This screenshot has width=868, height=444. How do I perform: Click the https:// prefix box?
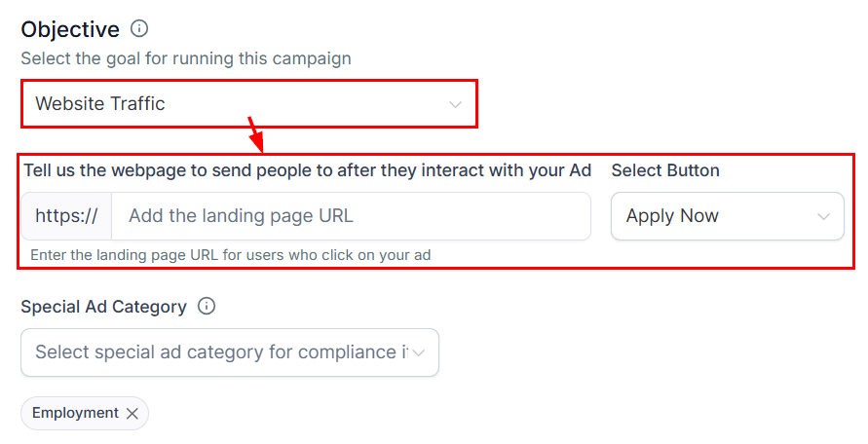[x=66, y=216]
